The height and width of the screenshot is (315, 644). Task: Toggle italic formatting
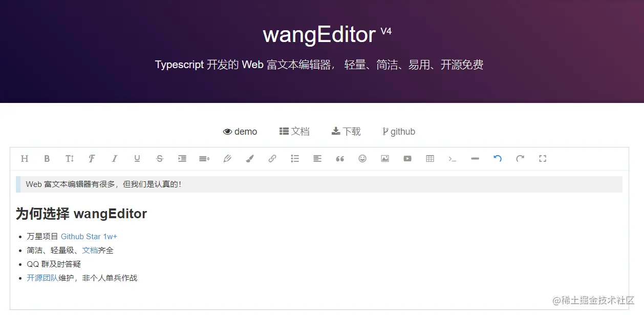pos(115,159)
